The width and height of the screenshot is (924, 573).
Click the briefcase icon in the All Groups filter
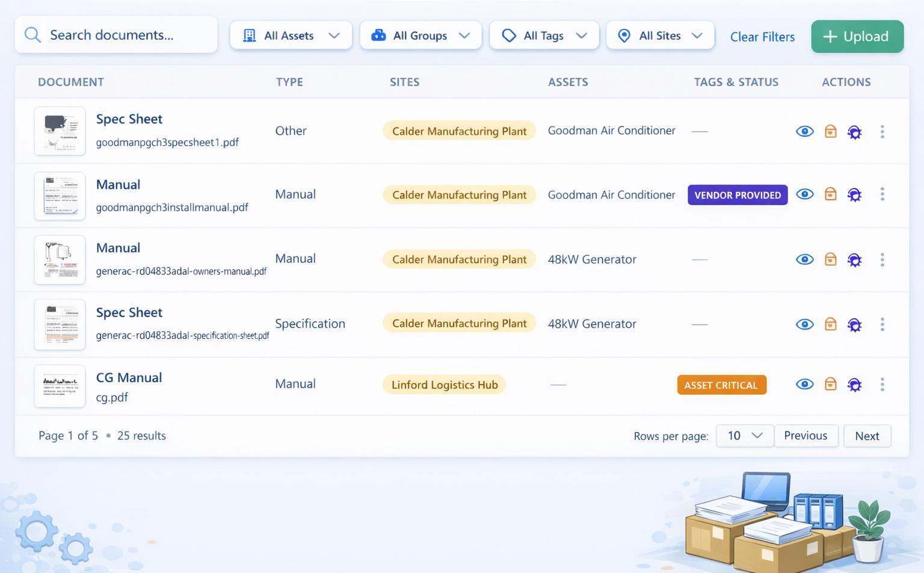coord(378,36)
